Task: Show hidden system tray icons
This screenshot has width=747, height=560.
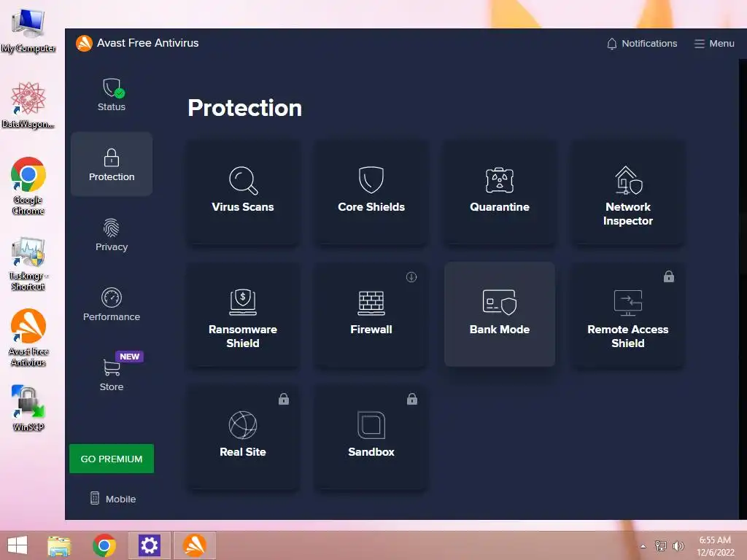Action: 643,546
